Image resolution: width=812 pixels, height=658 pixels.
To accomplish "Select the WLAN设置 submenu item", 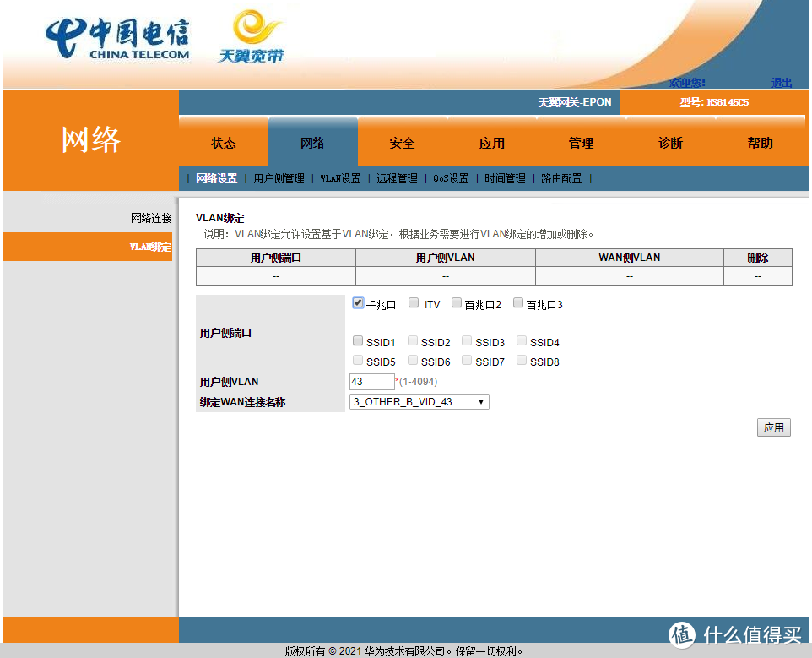I will pos(339,178).
